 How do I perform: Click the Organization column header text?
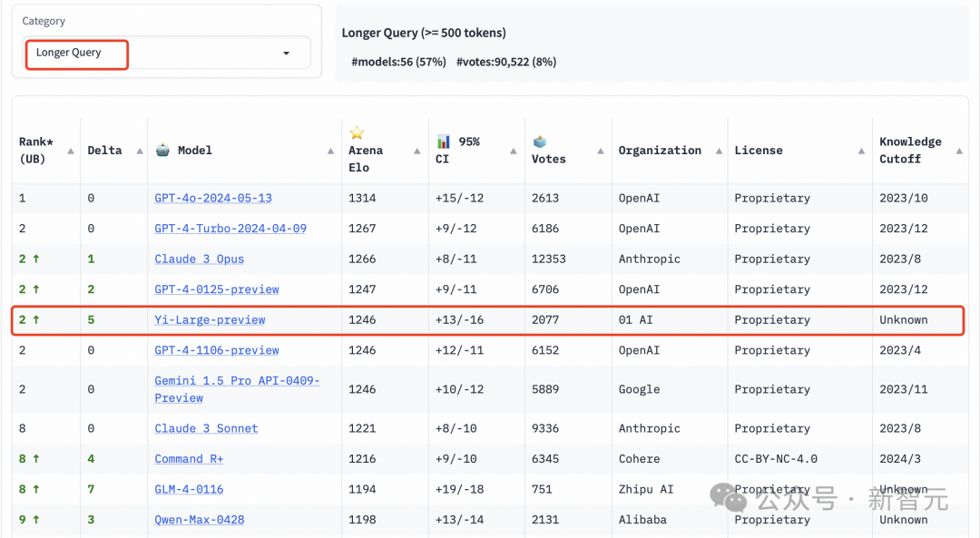coord(660,151)
